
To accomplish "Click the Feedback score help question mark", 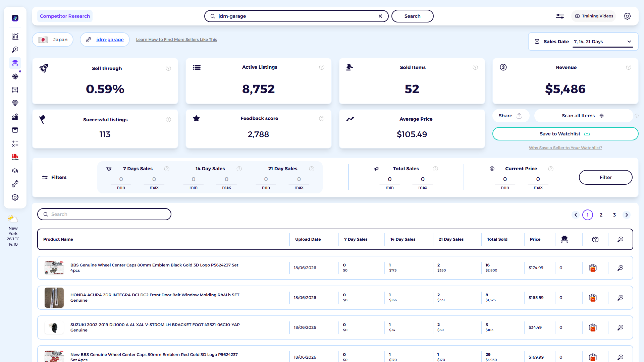I will (x=322, y=118).
